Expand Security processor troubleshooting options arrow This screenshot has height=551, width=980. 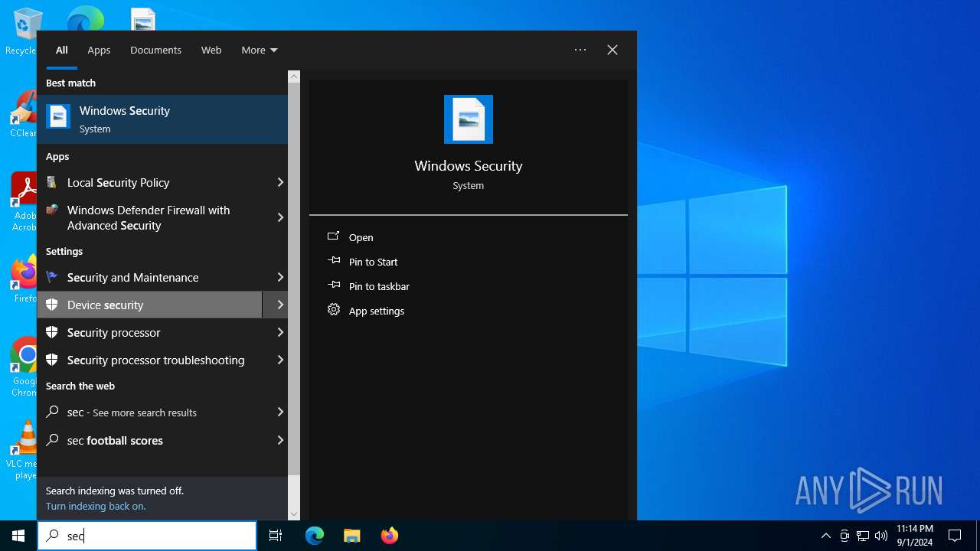[280, 360]
